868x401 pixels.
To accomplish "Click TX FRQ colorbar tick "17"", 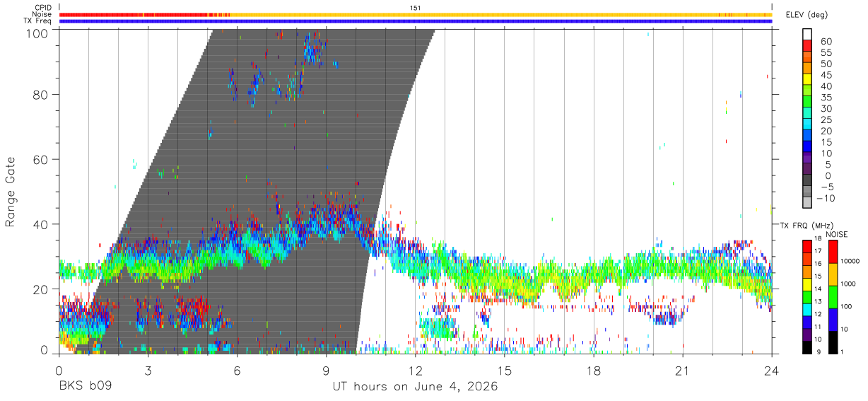I will pos(817,251).
